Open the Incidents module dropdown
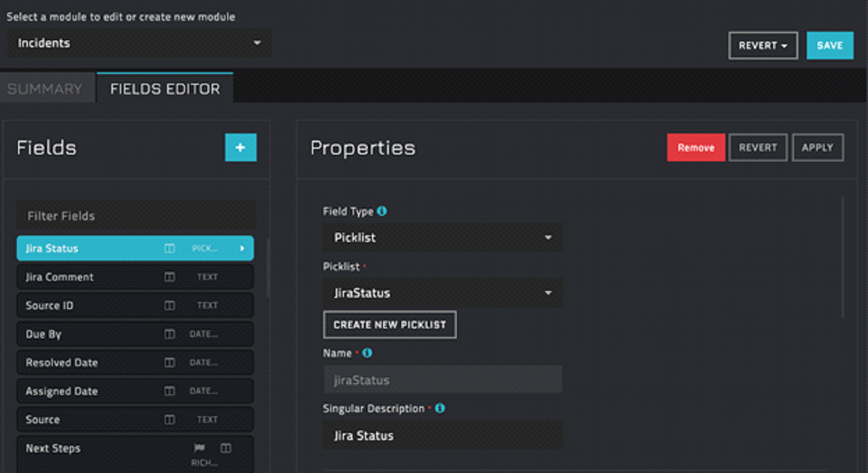This screenshot has height=473, width=868. pyautogui.click(x=139, y=43)
